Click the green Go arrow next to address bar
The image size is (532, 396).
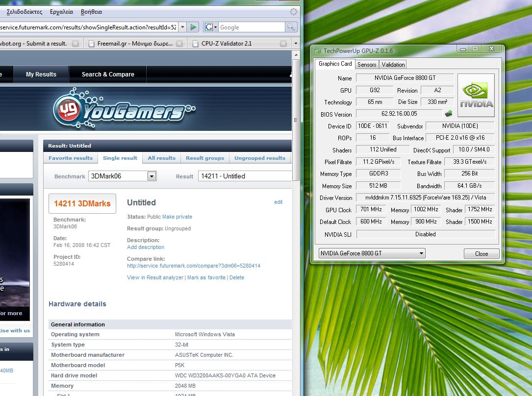pyautogui.click(x=193, y=27)
